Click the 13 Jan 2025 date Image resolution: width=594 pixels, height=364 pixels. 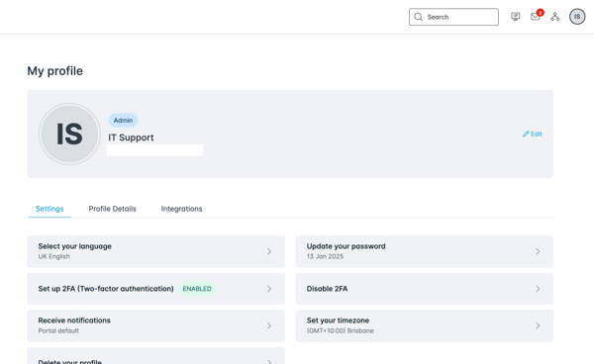pyautogui.click(x=325, y=256)
